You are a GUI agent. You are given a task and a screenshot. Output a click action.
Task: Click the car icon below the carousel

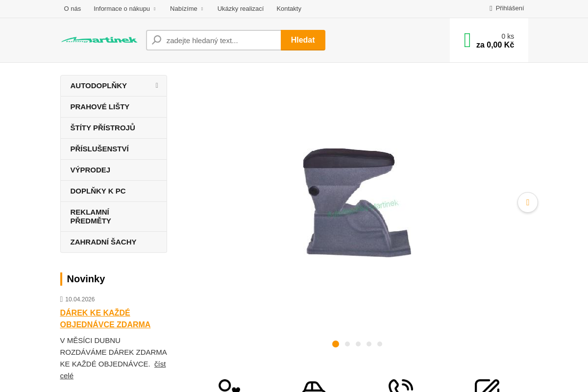click(314, 386)
